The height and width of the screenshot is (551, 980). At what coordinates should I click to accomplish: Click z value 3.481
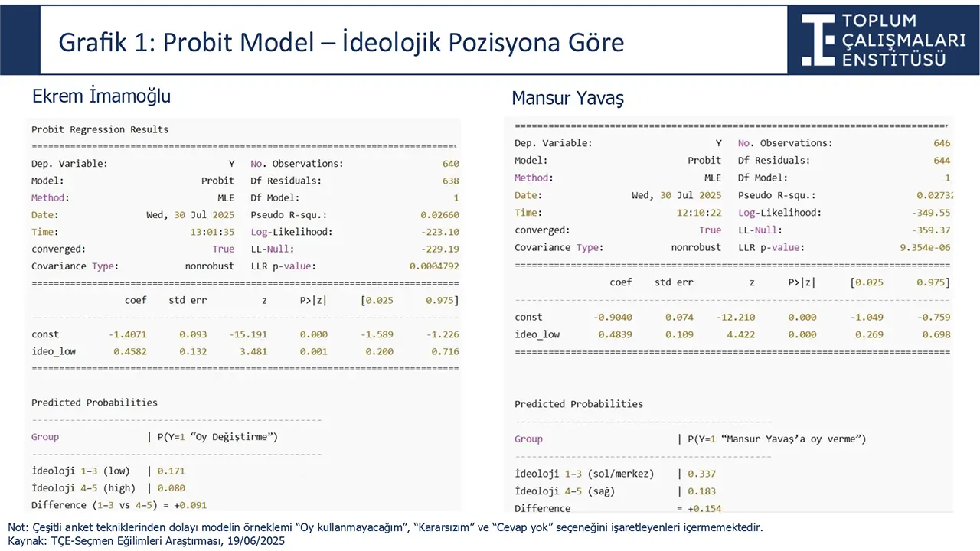click(253, 352)
